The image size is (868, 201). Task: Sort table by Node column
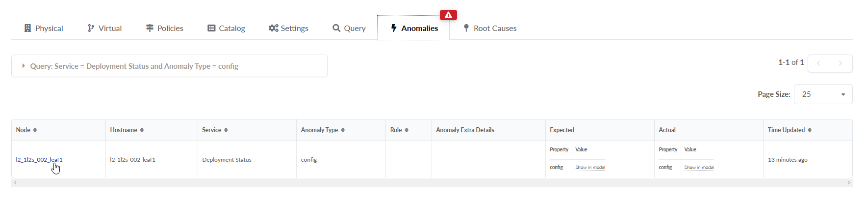click(x=35, y=130)
